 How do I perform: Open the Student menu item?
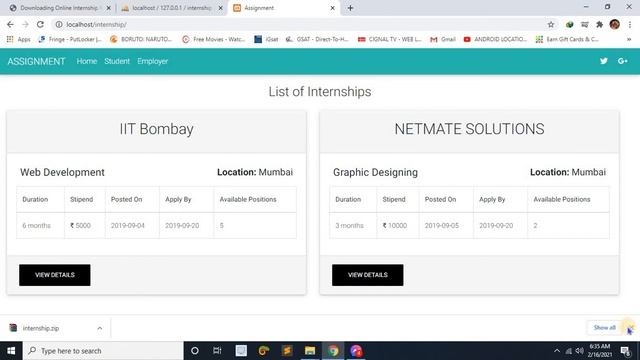point(117,61)
